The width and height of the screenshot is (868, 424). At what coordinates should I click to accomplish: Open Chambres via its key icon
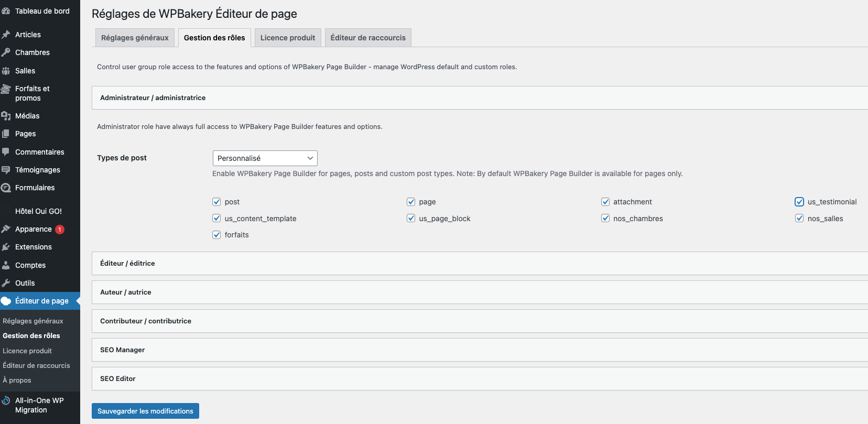pyautogui.click(x=6, y=52)
